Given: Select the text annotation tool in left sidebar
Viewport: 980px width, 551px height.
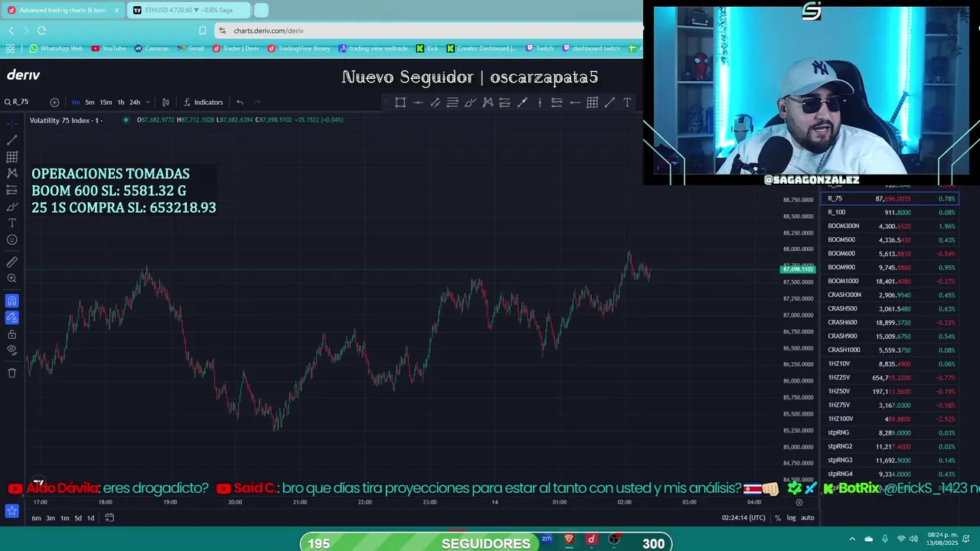Looking at the screenshot, I should tap(11, 223).
